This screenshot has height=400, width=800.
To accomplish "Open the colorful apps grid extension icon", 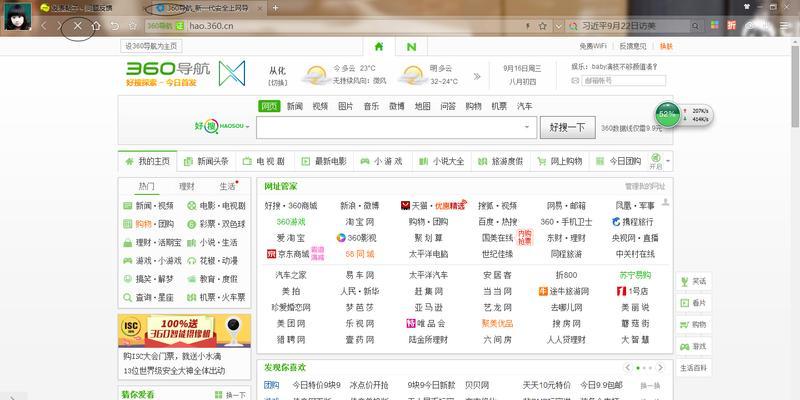I will (715, 25).
